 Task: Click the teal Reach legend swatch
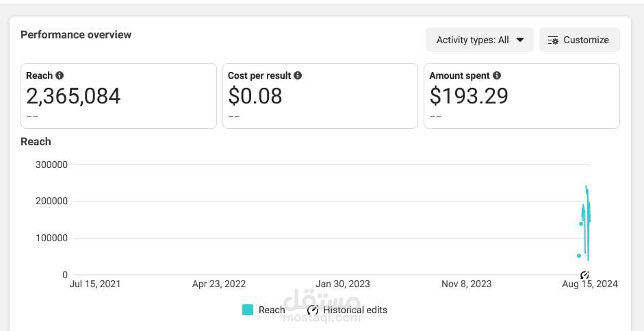[x=248, y=310]
